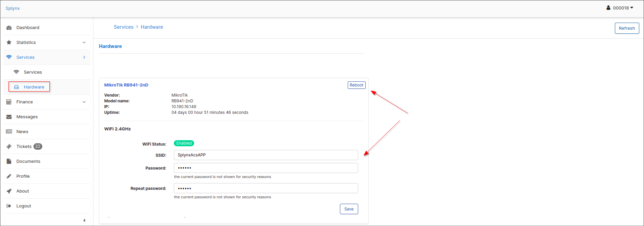This screenshot has height=226, width=644.
Task: Click the News newspaper icon
Action: tap(9, 132)
